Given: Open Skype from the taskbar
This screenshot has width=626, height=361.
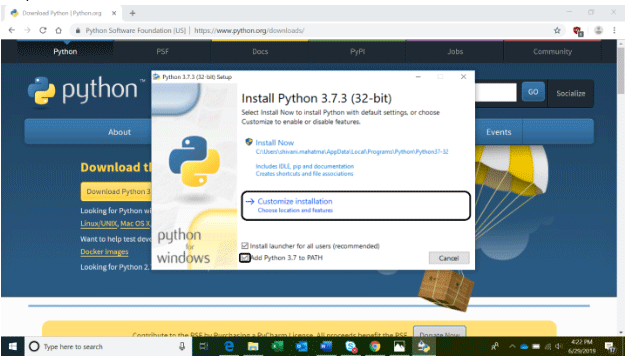Looking at the screenshot, I should [x=351, y=346].
